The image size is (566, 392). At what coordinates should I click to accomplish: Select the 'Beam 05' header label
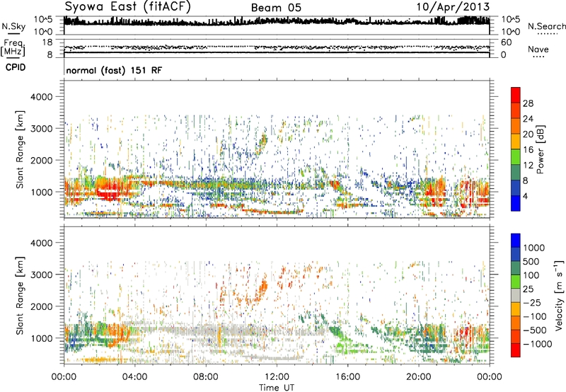276,8
